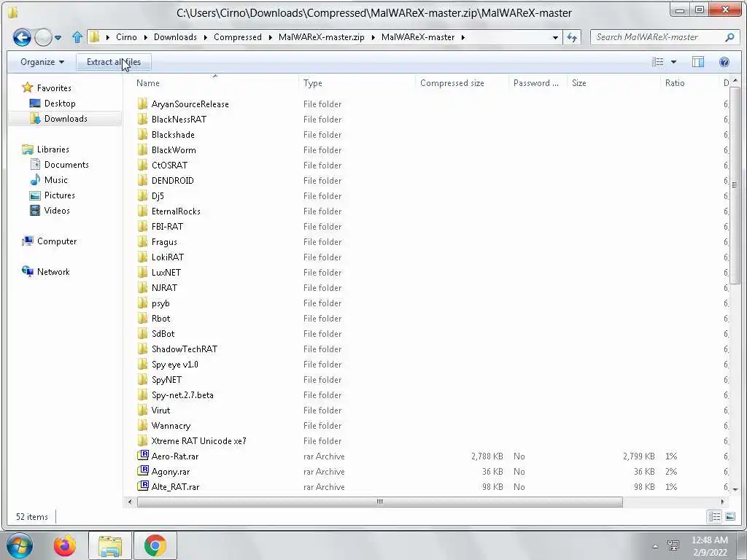Click the Change your view icon
747x560 pixels.
(657, 62)
